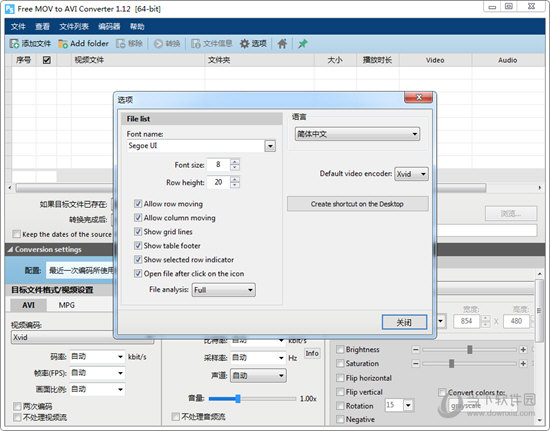Open 文件列表 menu
Viewport: 550px width, 431px height.
tap(74, 27)
